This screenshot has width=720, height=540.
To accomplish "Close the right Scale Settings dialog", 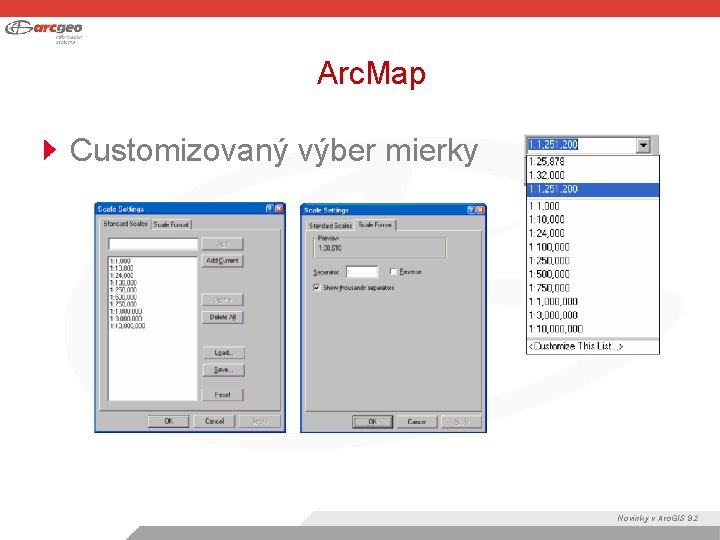I will [x=480, y=210].
